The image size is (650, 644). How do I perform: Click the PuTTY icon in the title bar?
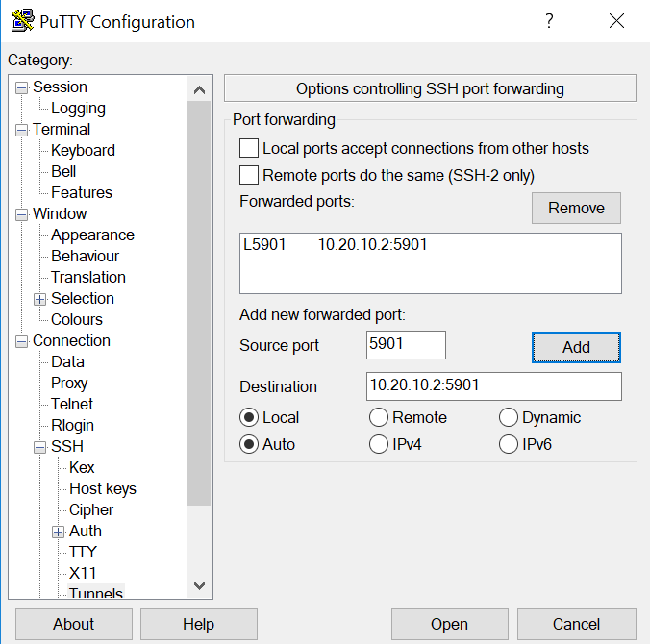pyautogui.click(x=22, y=20)
